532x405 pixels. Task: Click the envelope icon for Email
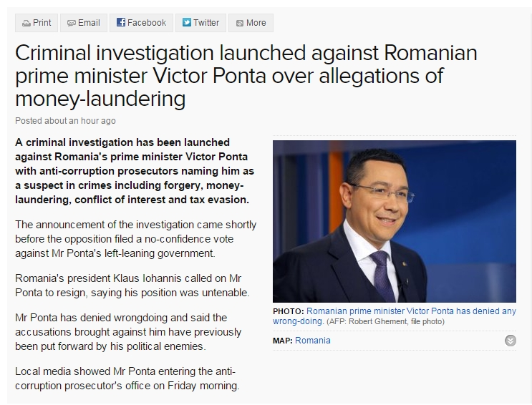click(x=72, y=23)
